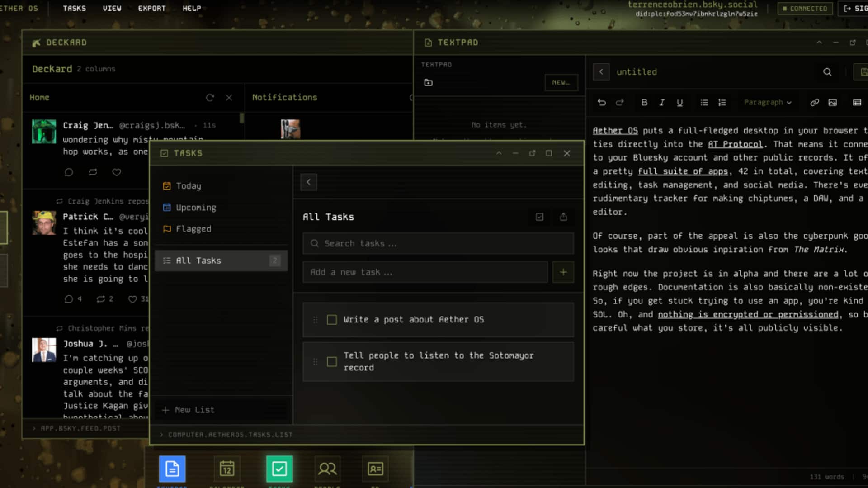The width and height of the screenshot is (868, 488).
Task: Click the NEW button in TextPad sidebar
Action: (561, 82)
